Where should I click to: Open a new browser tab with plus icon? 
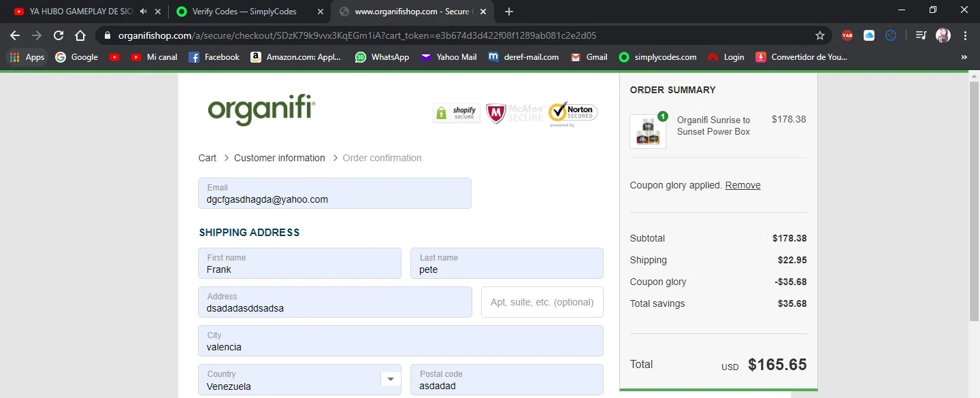point(509,12)
